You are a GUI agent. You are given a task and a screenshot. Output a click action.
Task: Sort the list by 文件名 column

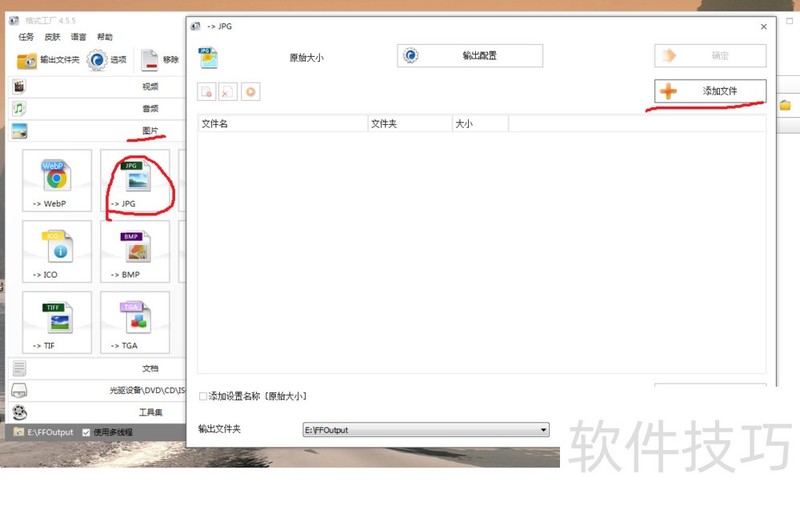coord(283,124)
